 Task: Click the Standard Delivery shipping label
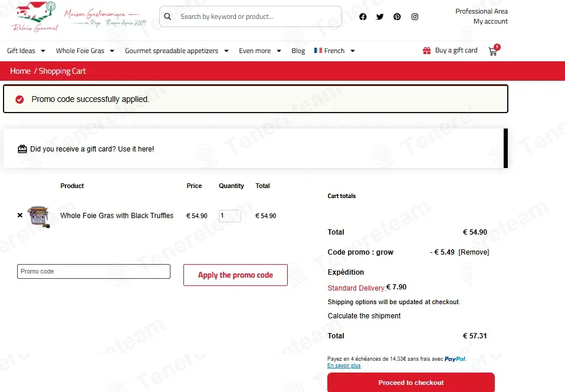pyautogui.click(x=357, y=288)
